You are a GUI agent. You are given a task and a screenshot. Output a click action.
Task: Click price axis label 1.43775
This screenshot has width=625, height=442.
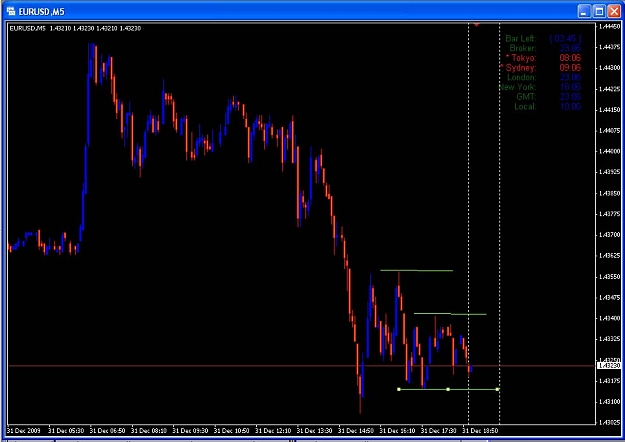609,214
